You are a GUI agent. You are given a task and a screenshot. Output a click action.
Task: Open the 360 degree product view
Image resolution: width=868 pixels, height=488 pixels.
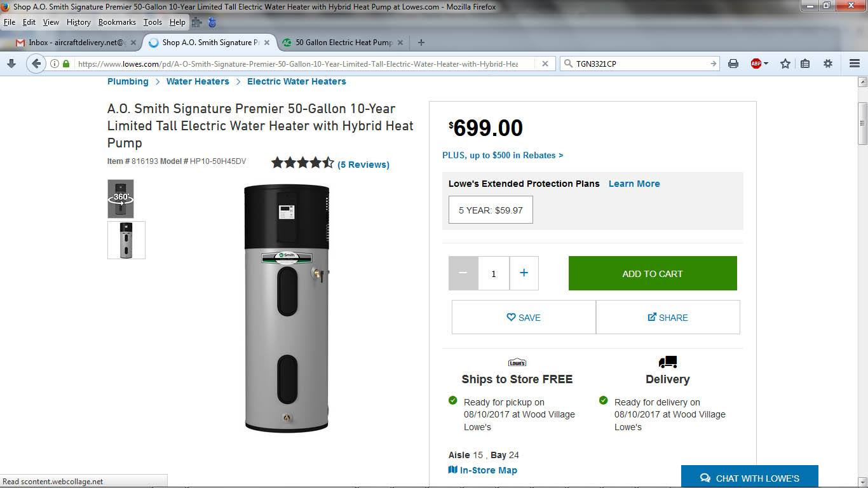click(120, 199)
